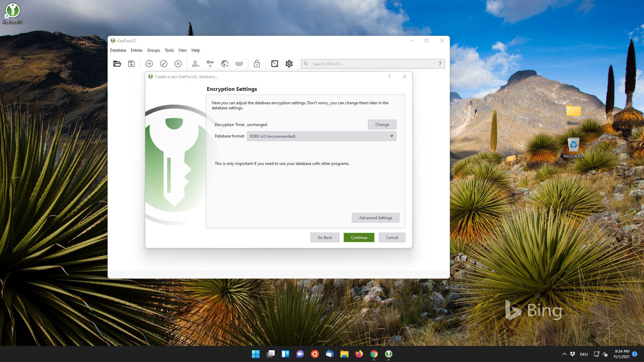Click the Dropbox tray icon
This screenshot has width=644, height=362.
point(573,354)
